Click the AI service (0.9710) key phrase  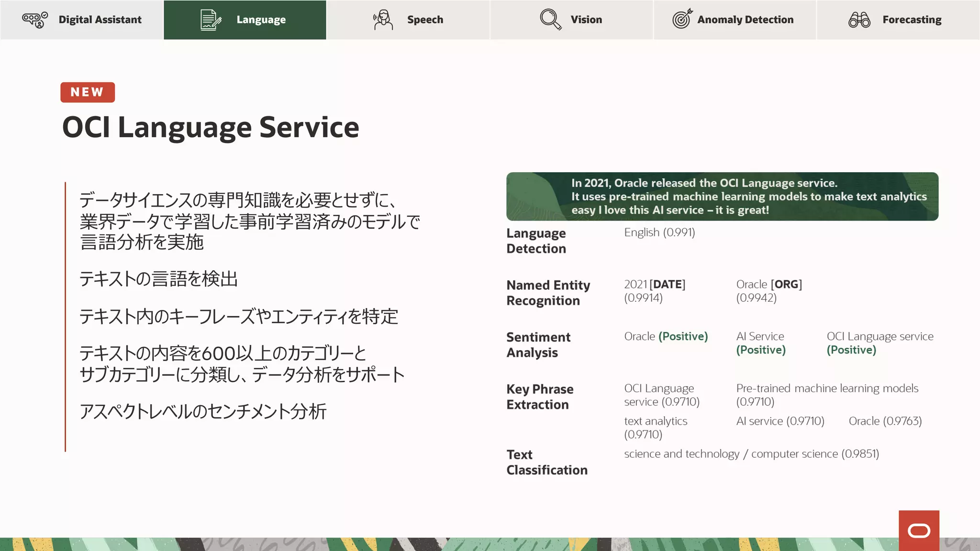click(x=780, y=421)
